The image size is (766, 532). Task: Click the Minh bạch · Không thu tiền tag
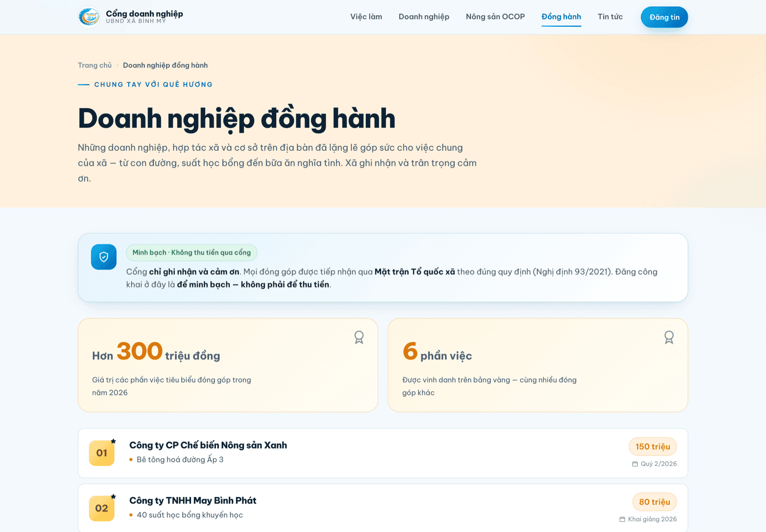191,252
